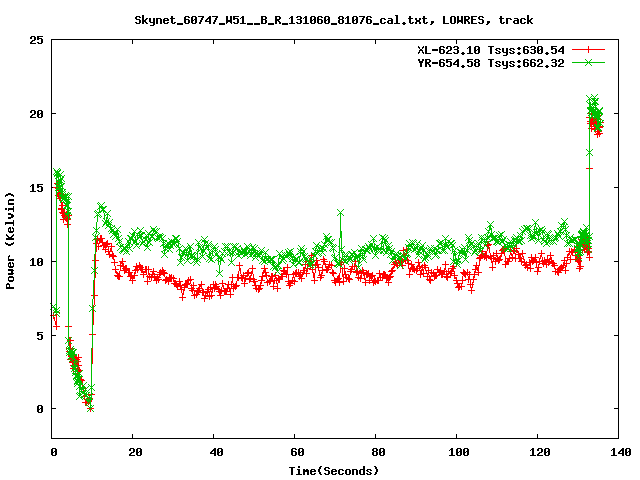Screen dimensions: 640x480
Task: Select the XL-623.10 Tsys:630.54 legend label
Action: [491, 49]
